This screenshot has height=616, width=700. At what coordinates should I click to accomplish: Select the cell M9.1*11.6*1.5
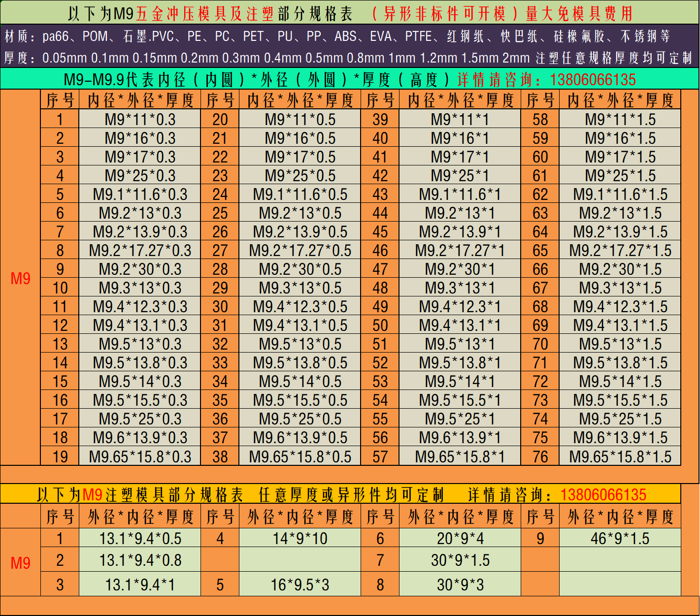[x=620, y=194]
